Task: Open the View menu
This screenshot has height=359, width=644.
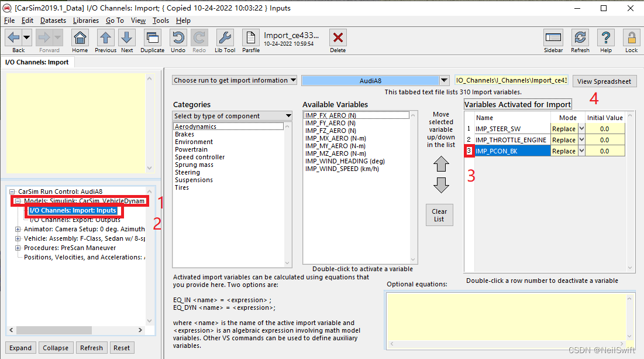Action: (x=139, y=20)
